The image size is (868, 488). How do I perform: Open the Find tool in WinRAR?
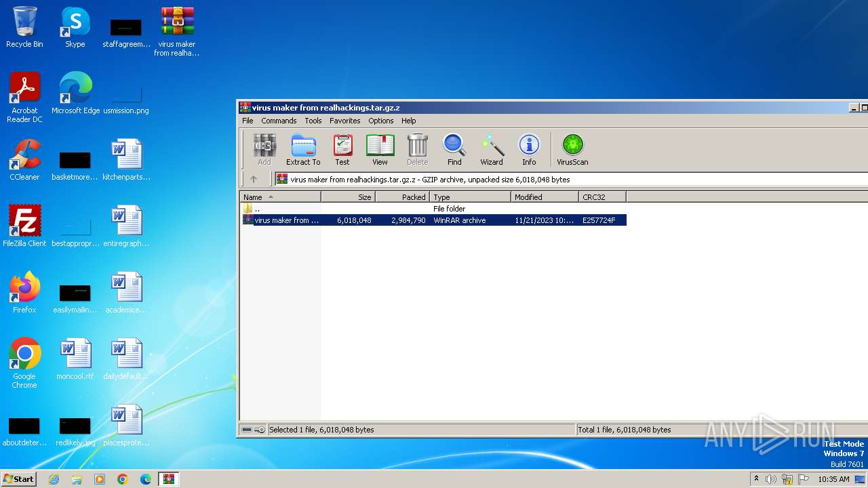(x=454, y=149)
